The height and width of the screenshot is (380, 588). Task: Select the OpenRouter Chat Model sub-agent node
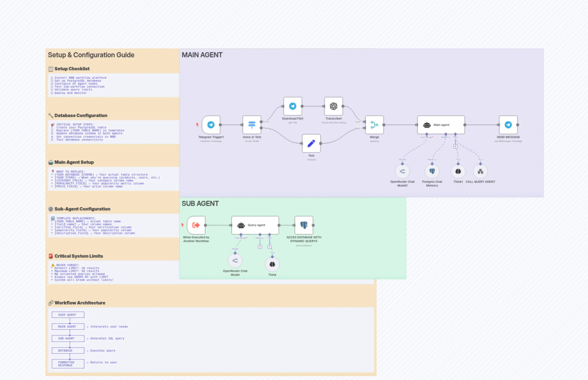click(235, 261)
